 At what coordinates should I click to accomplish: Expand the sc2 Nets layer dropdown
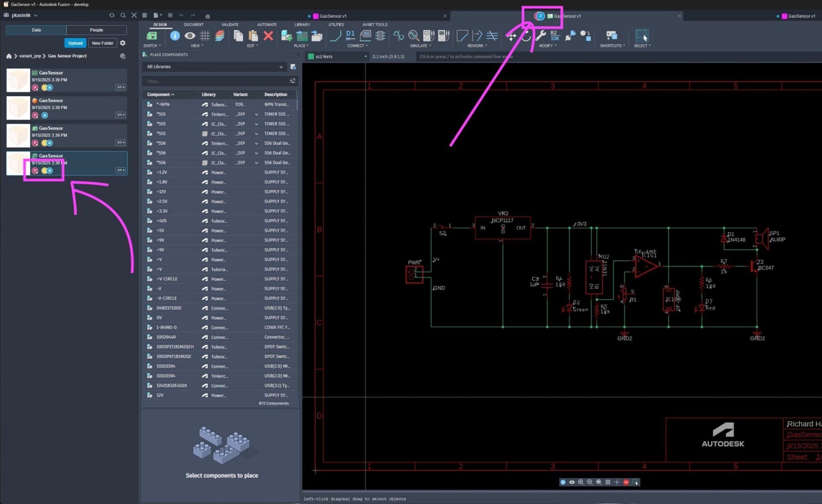(x=337, y=56)
